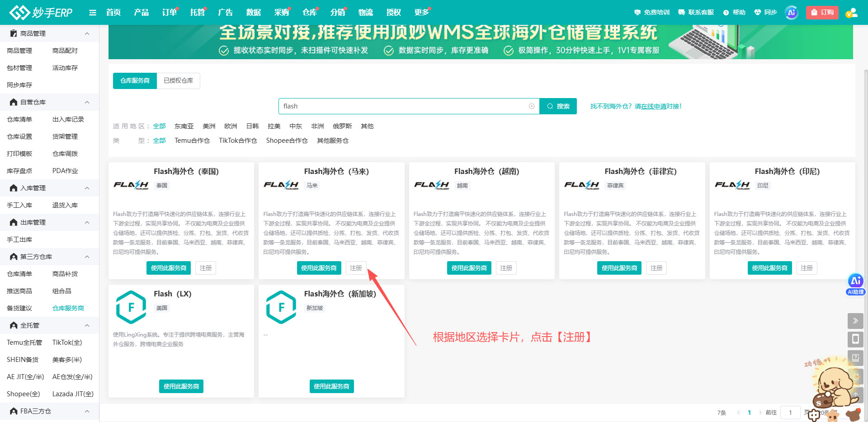Collapse the 自营仓库 sidebar section
Image resolution: width=868 pixels, height=422 pixels.
[x=87, y=102]
